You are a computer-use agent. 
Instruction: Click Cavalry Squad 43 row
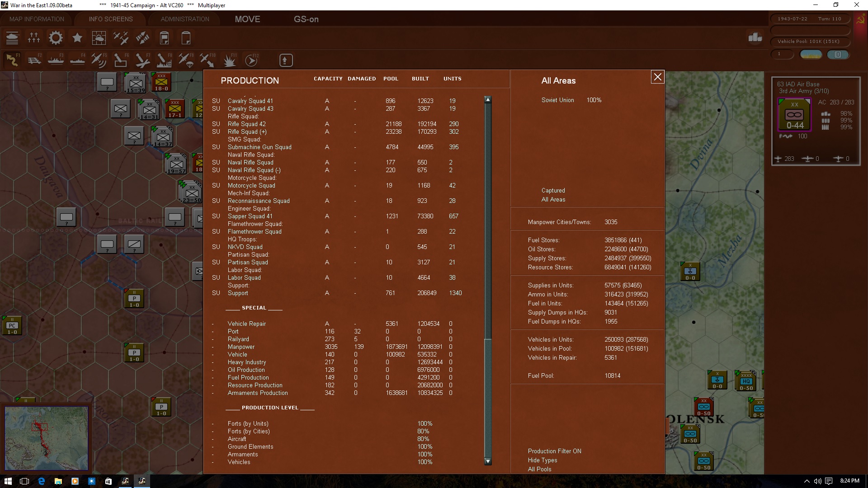pos(337,108)
